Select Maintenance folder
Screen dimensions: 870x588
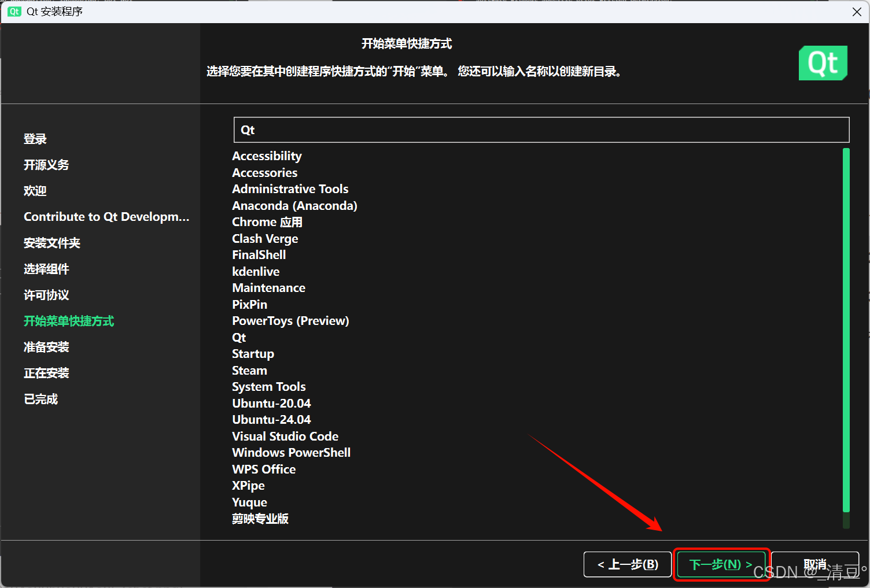268,288
